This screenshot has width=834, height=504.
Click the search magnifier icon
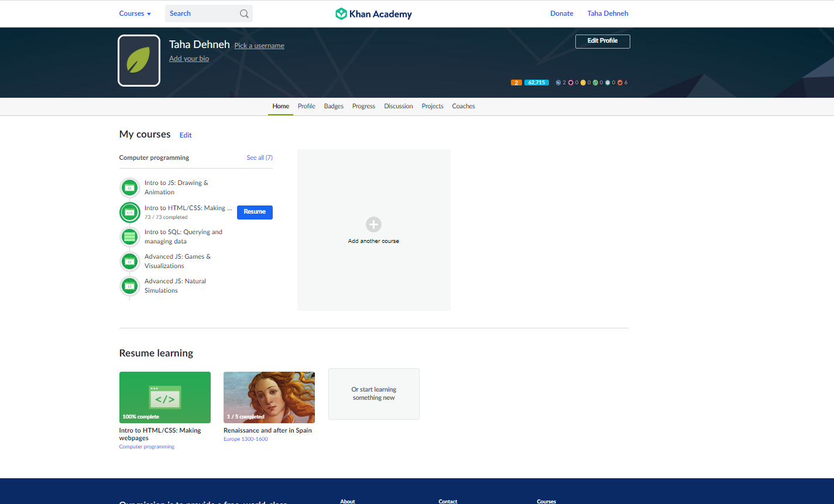click(244, 13)
